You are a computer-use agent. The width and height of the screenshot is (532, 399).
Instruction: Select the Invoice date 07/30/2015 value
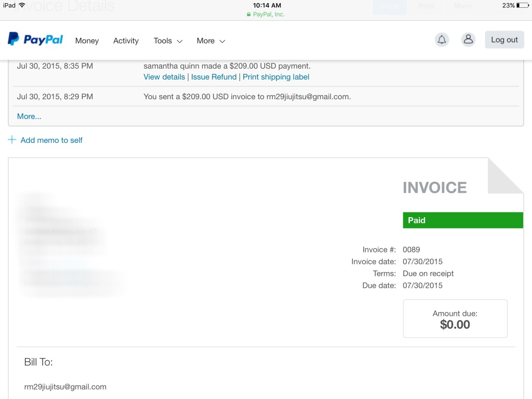(422, 262)
